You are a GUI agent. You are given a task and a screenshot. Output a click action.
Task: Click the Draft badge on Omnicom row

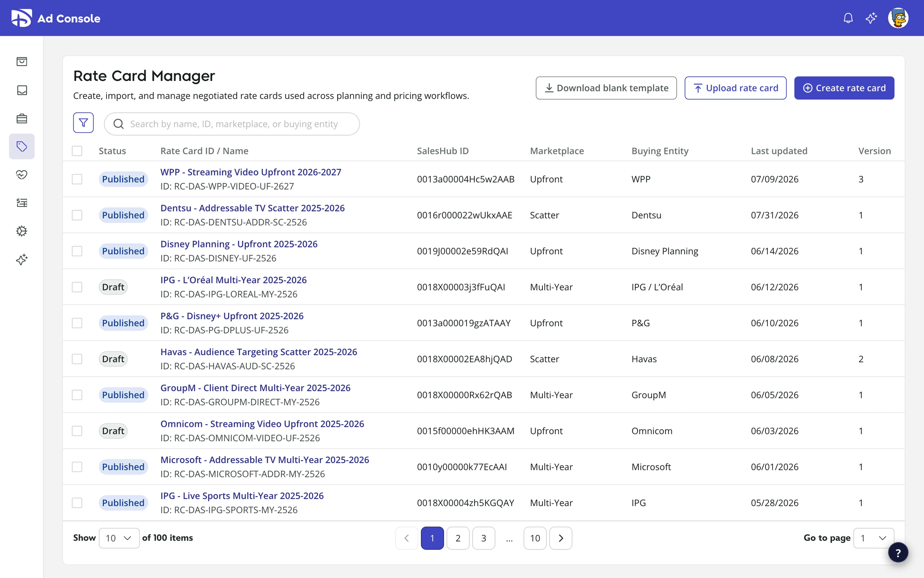(113, 431)
